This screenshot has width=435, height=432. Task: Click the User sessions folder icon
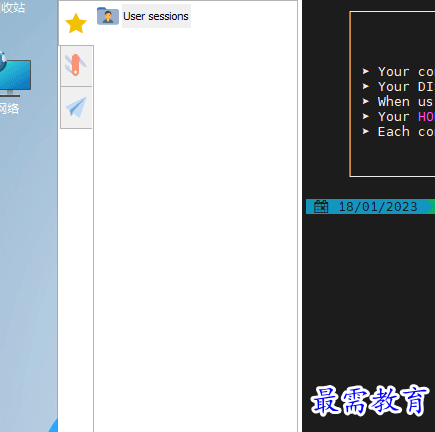(108, 16)
